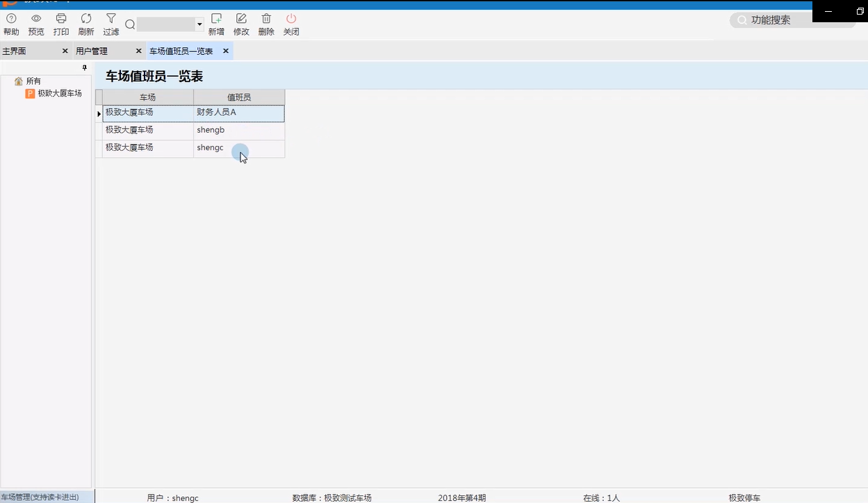Click the 删除 trash icon
The image size is (868, 503).
tap(266, 19)
